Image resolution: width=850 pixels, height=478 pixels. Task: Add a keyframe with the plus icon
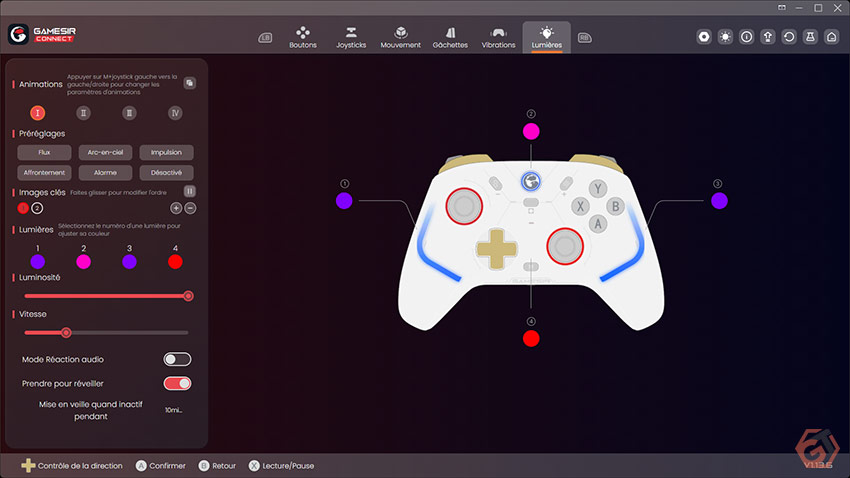pyautogui.click(x=176, y=208)
